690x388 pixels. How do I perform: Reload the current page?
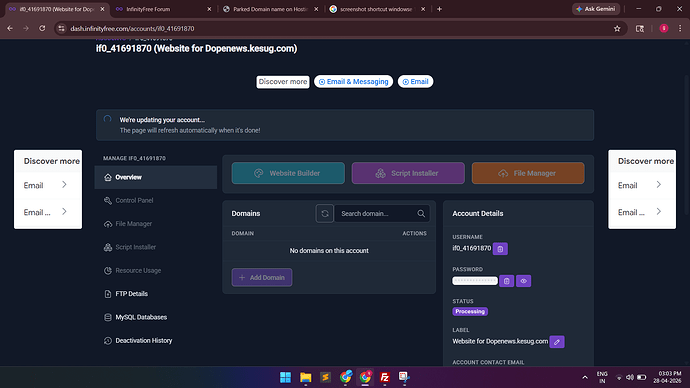(x=42, y=28)
